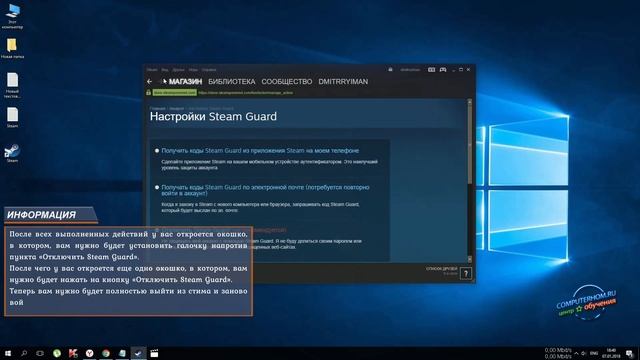The image size is (640, 360).
Task: Open the БИБЛИОТЕКА tab
Action: 232,82
